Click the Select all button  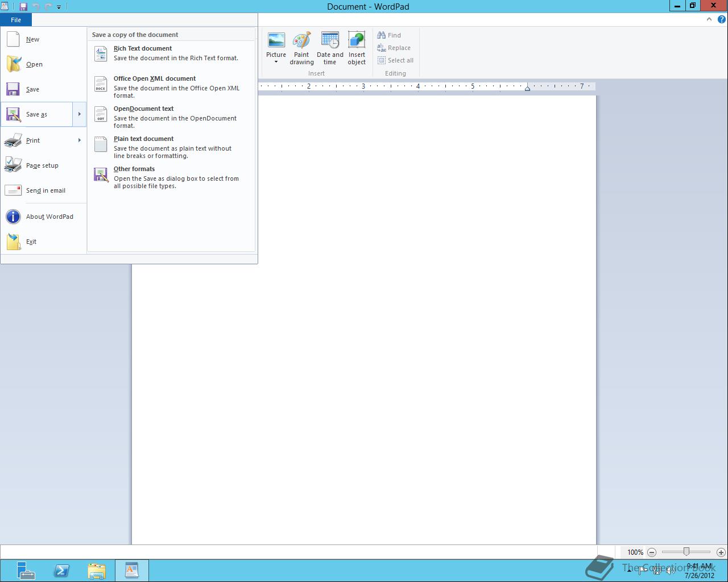click(395, 60)
